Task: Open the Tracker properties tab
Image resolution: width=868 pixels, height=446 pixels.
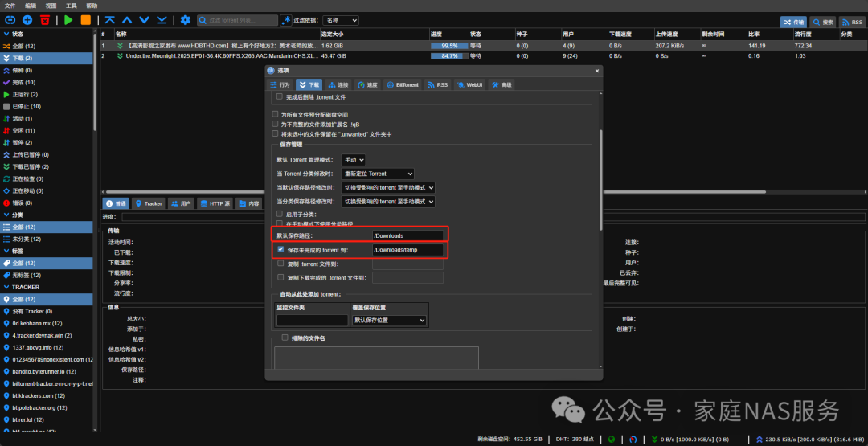Action: coord(149,203)
